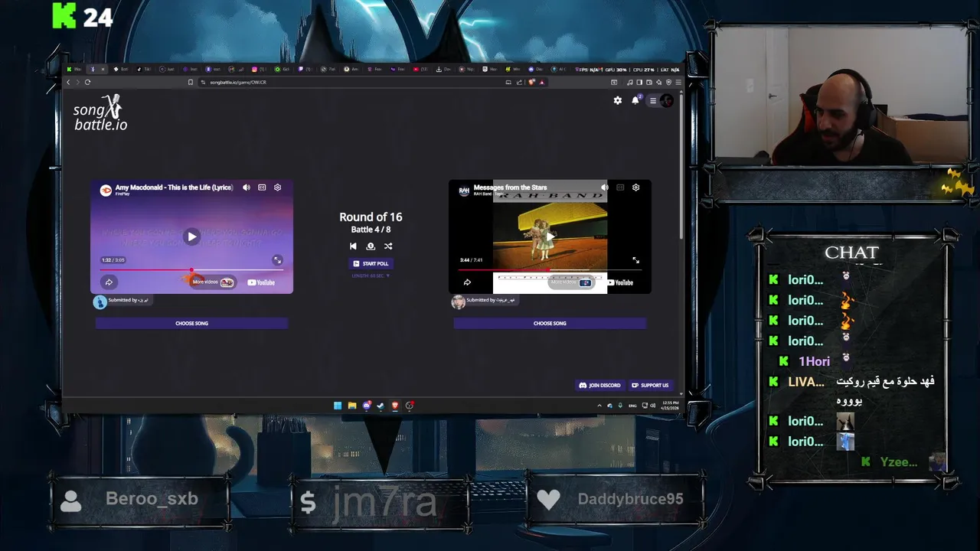Click right song submitter avatar
The image size is (980, 551).
pyautogui.click(x=458, y=302)
